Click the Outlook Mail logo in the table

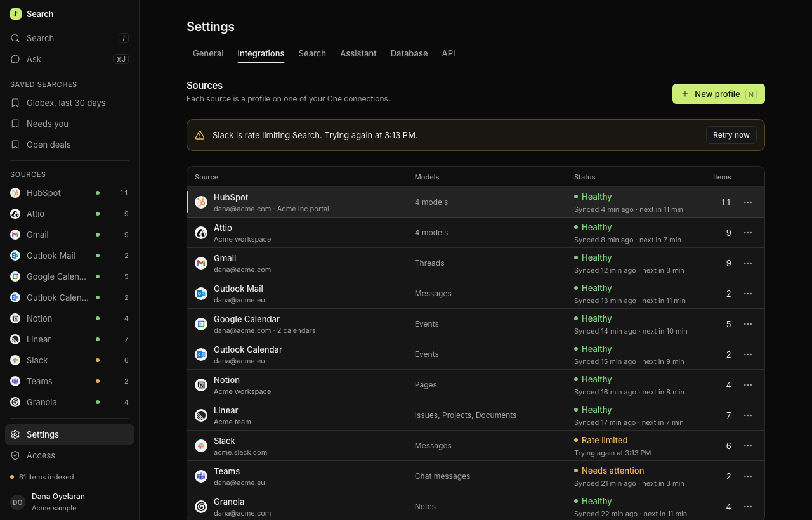[x=201, y=294]
